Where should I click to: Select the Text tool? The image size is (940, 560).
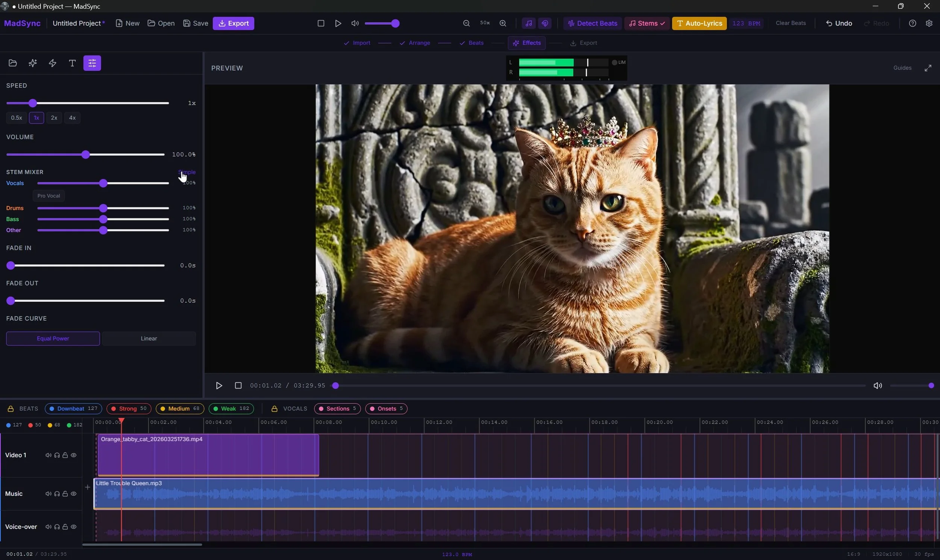pos(72,63)
